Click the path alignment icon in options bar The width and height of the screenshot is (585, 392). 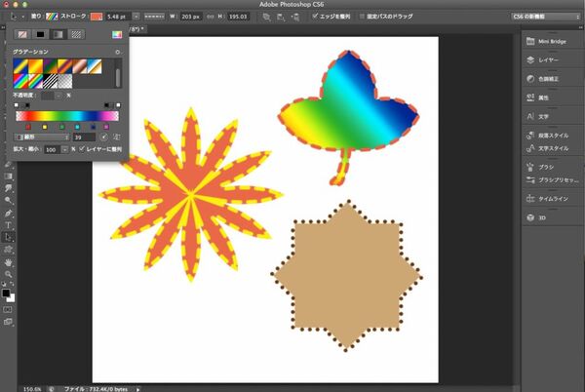point(281,17)
